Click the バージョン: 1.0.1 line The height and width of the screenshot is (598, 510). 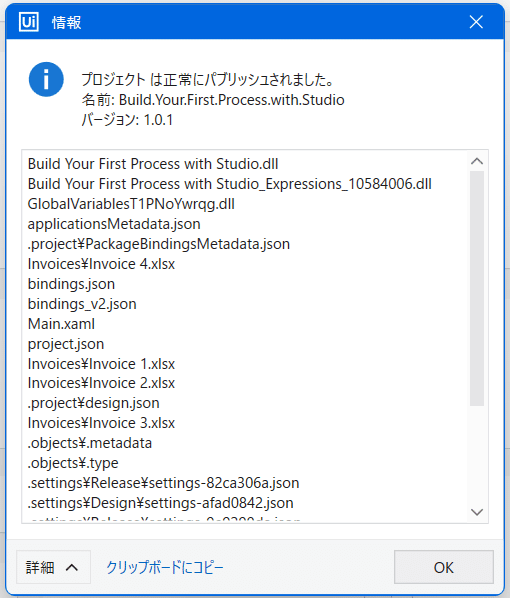pyautogui.click(x=127, y=120)
